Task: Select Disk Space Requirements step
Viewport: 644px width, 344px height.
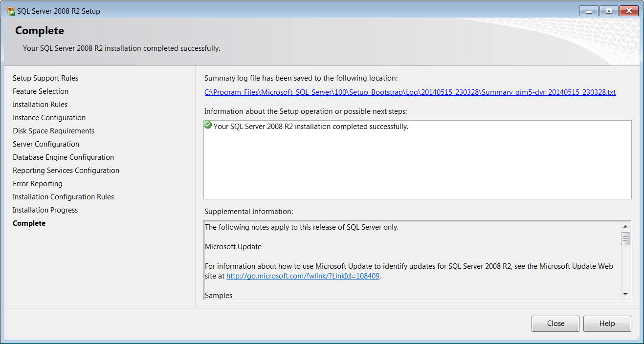Action: 54,131
